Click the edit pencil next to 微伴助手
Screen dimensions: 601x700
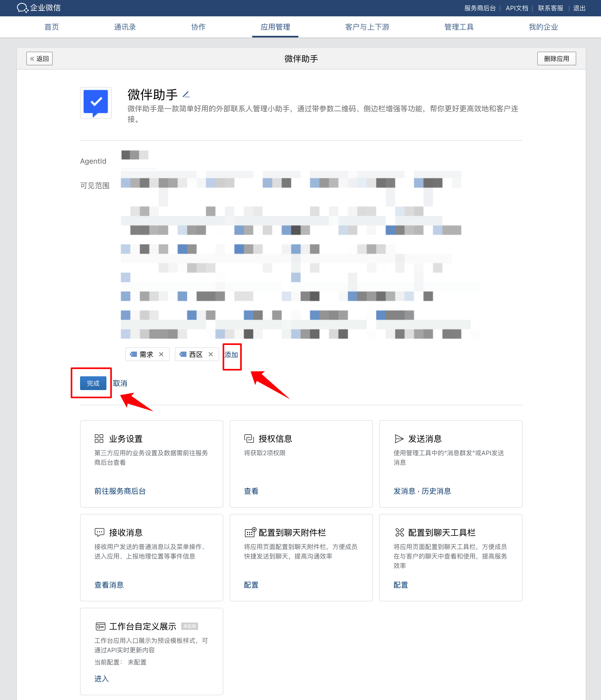click(186, 95)
